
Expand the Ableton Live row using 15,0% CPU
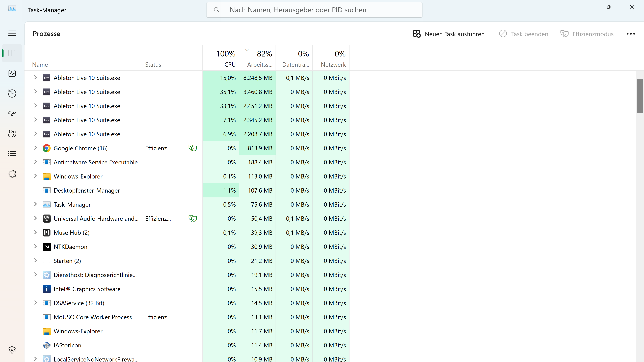pyautogui.click(x=36, y=78)
